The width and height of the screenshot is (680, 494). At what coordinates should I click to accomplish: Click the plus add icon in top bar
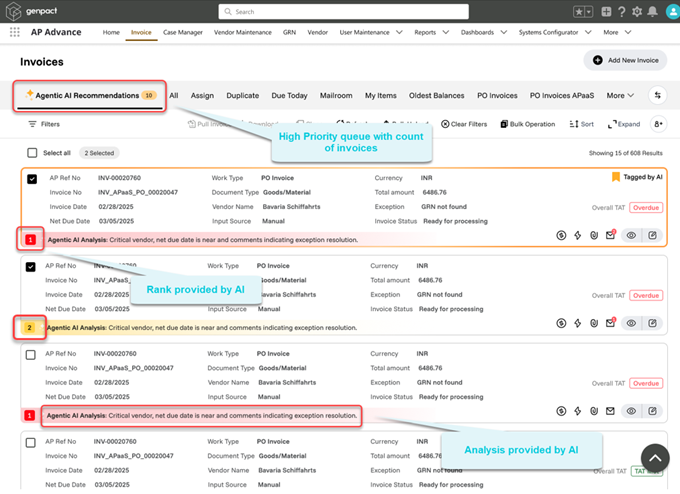(606, 12)
